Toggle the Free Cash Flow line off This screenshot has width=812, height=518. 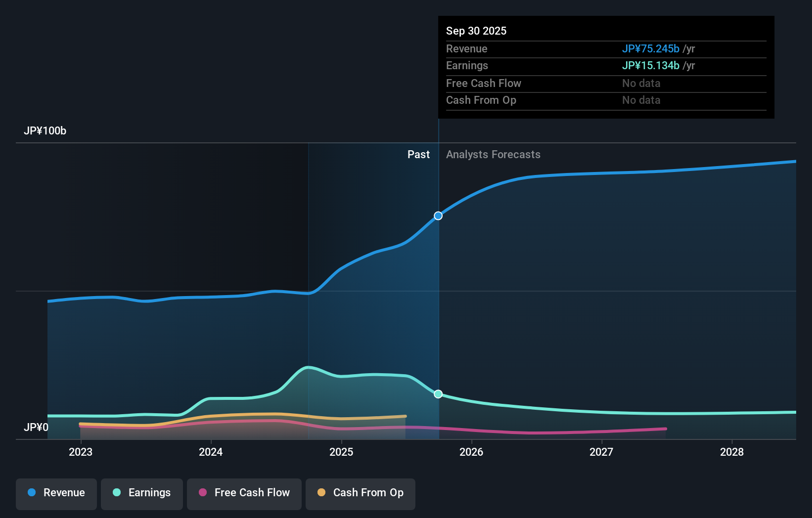tap(244, 493)
